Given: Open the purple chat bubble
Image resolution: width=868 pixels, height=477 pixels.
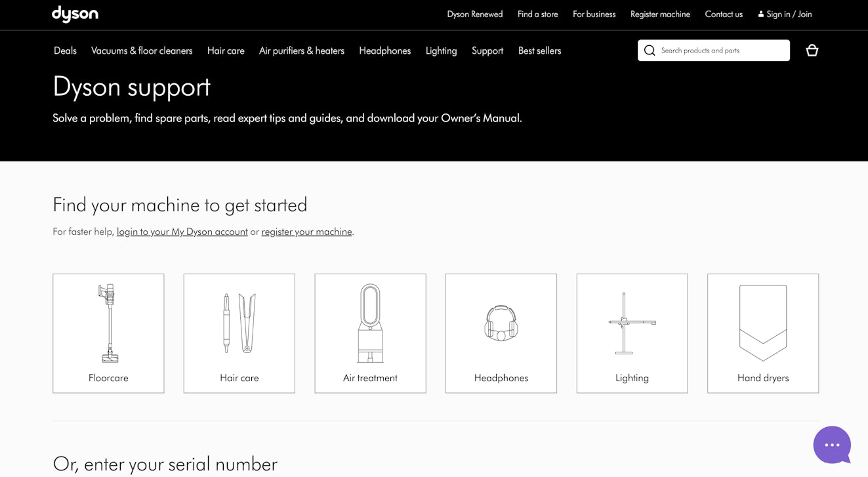Looking at the screenshot, I should tap(831, 445).
